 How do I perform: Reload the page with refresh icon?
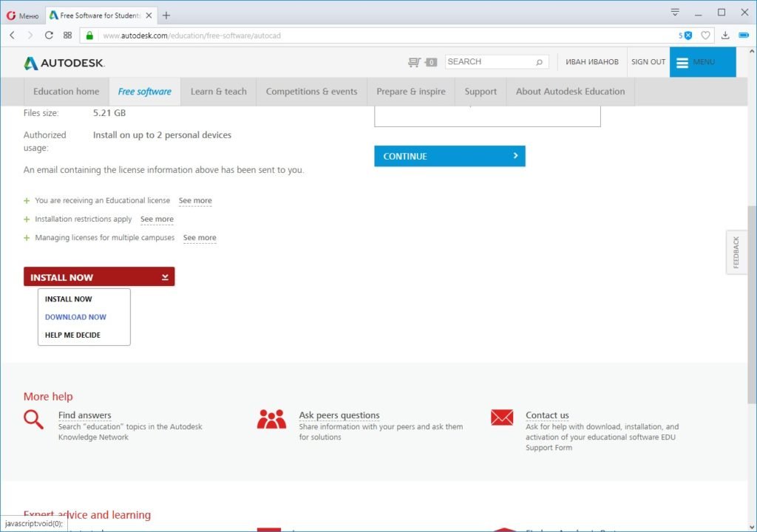tap(49, 35)
